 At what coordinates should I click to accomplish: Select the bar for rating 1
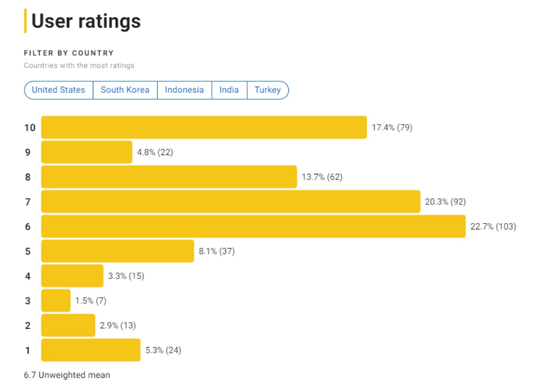pyautogui.click(x=89, y=350)
